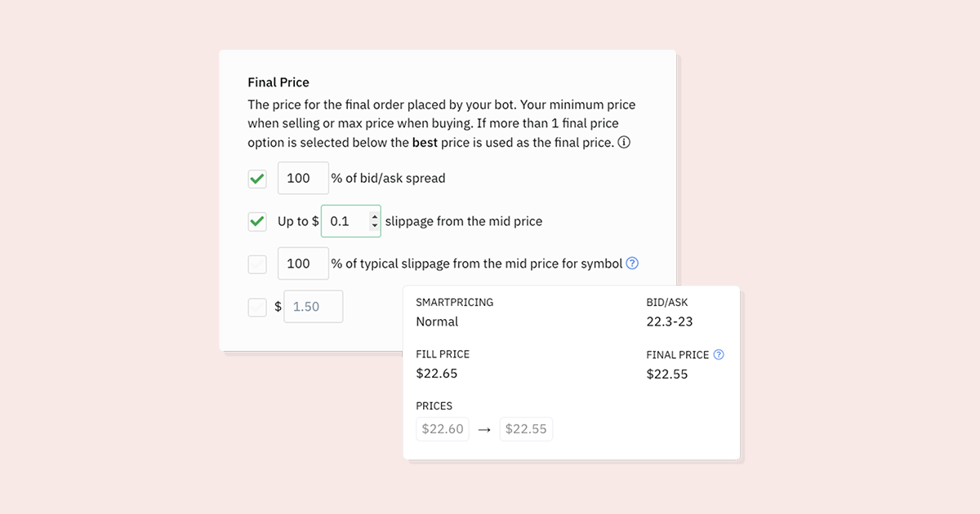Enable the % of typical slippage checkbox

pos(257,264)
